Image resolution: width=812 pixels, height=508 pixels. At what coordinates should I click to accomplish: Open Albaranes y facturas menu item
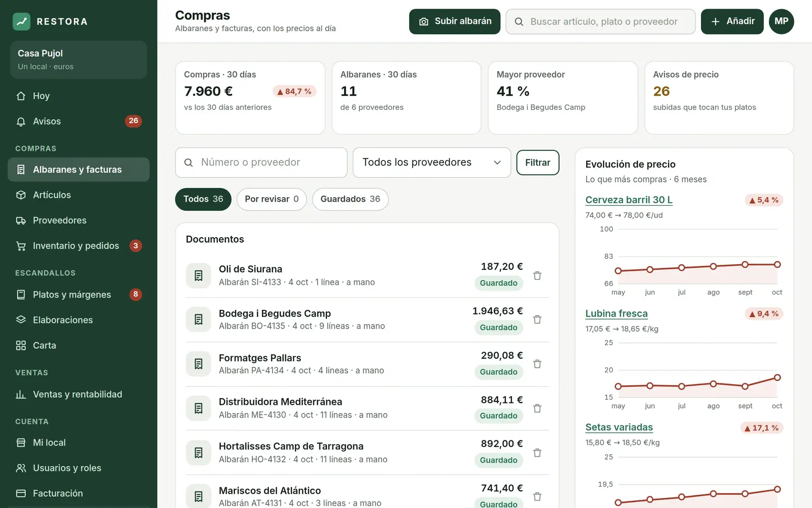(x=79, y=170)
